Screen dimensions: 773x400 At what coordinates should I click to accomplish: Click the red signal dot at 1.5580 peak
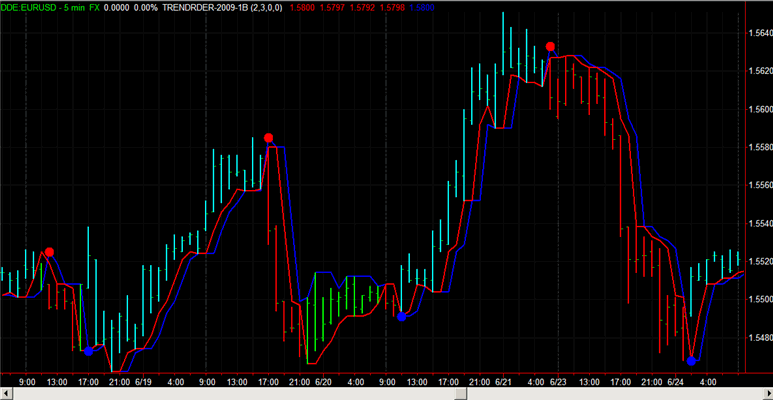pyautogui.click(x=268, y=138)
